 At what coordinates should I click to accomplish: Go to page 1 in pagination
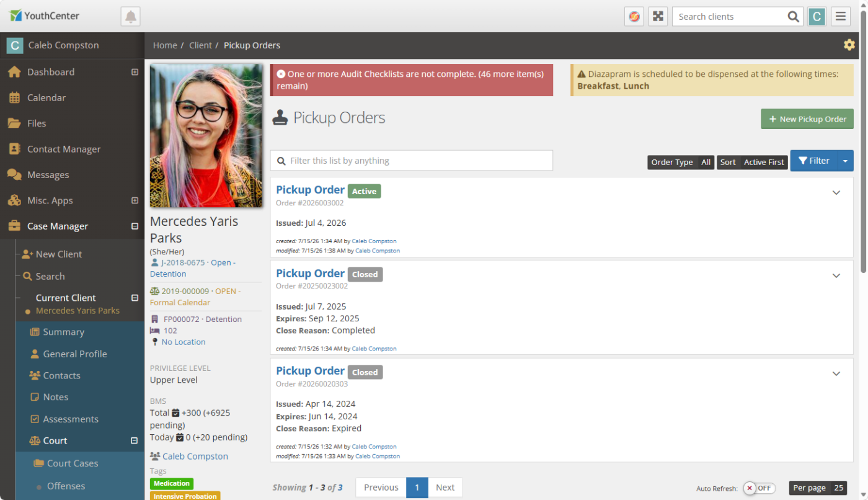pos(417,488)
